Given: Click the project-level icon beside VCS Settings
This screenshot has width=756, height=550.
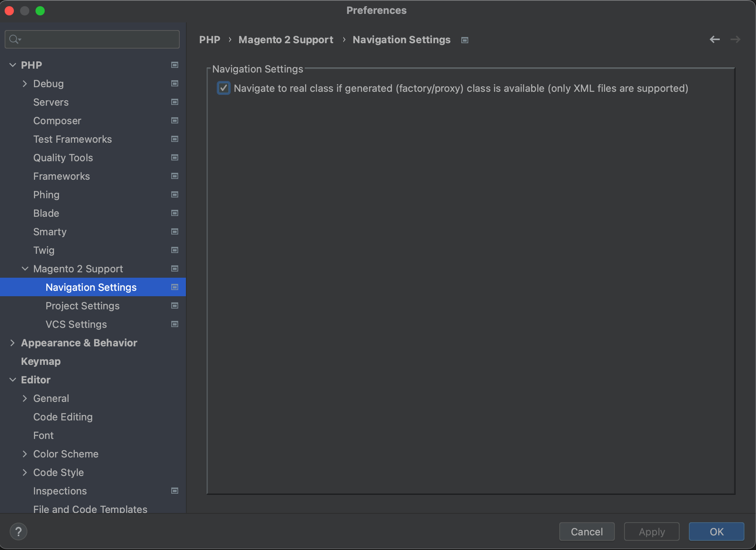Looking at the screenshot, I should click(x=175, y=324).
